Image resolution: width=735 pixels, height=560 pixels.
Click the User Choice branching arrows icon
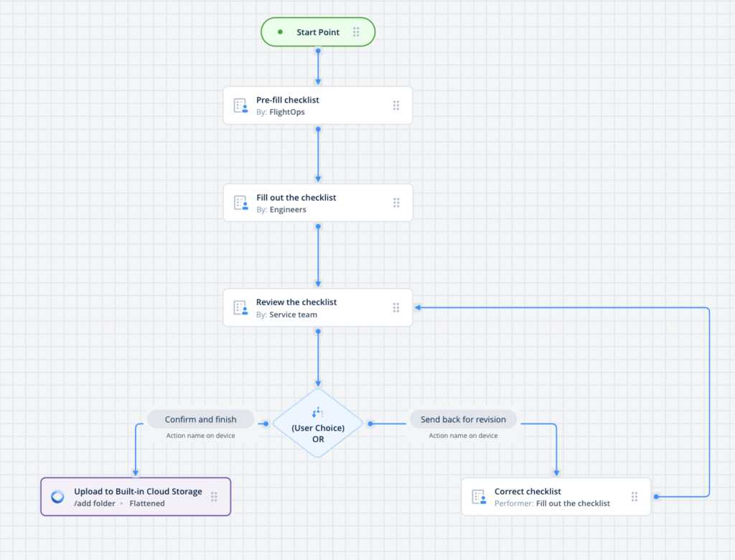click(318, 413)
